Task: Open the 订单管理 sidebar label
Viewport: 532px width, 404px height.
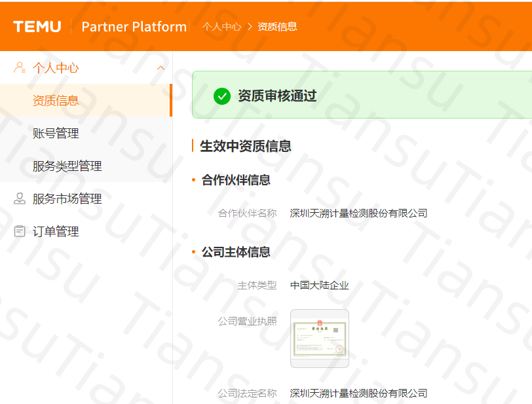Action: pyautogui.click(x=56, y=231)
